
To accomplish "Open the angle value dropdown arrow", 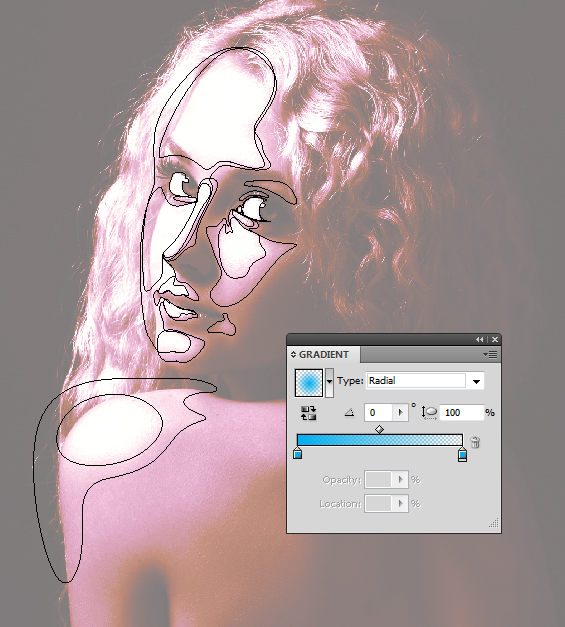I will [400, 413].
